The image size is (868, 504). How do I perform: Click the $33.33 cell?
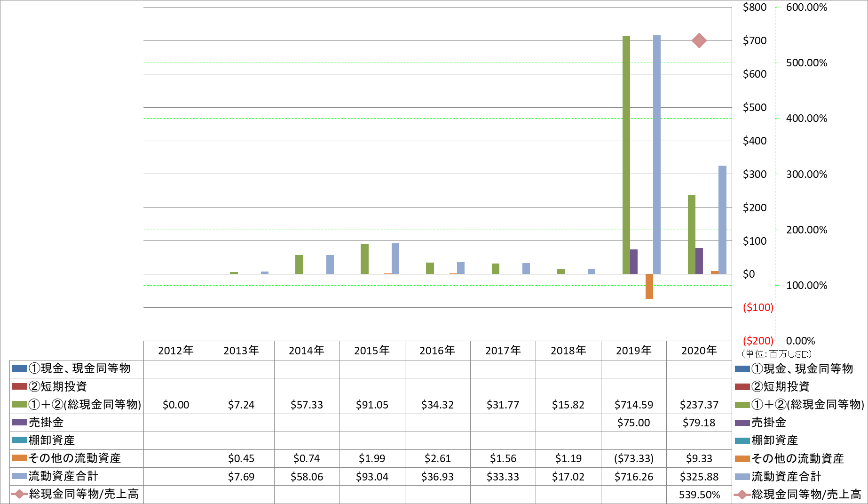click(503, 477)
